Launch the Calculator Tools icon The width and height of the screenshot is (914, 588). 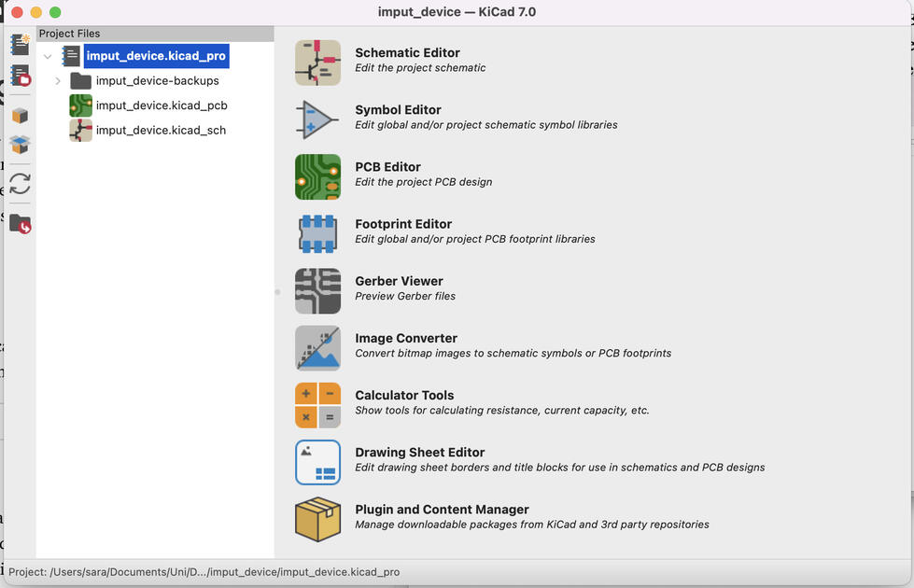tap(317, 405)
